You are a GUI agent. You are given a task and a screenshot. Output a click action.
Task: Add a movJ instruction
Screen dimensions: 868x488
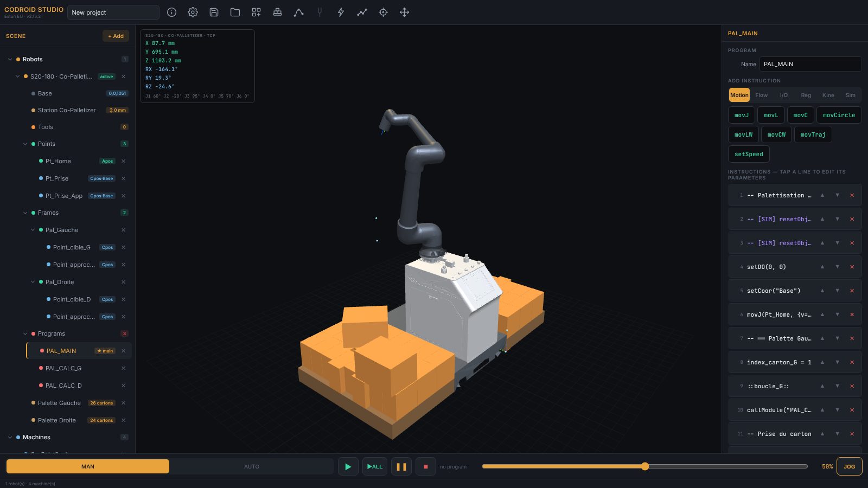click(741, 115)
